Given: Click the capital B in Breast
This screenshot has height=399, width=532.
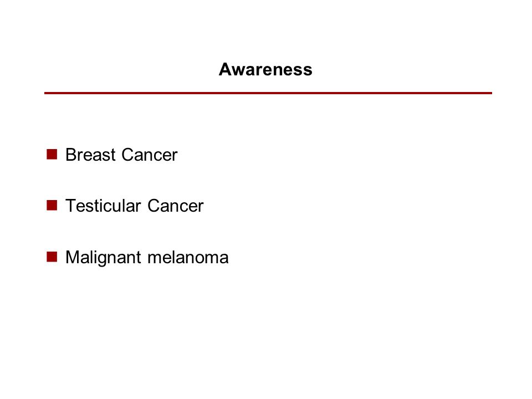Looking at the screenshot, I should 70,155.
